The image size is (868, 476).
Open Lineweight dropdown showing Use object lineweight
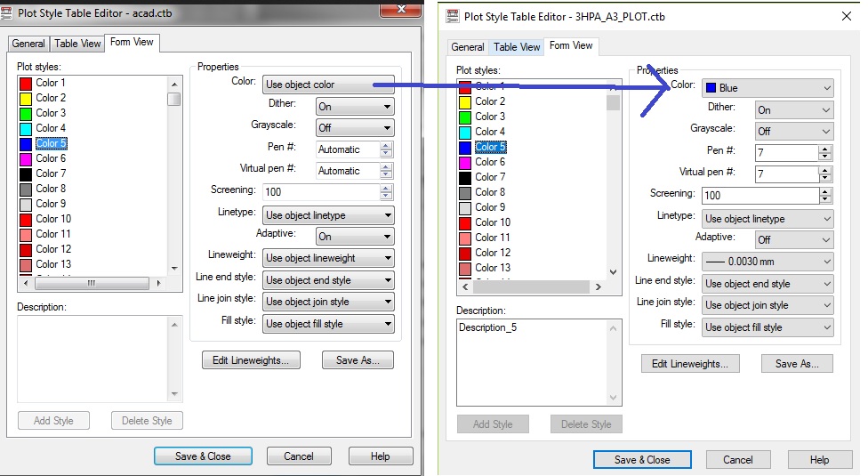[328, 258]
